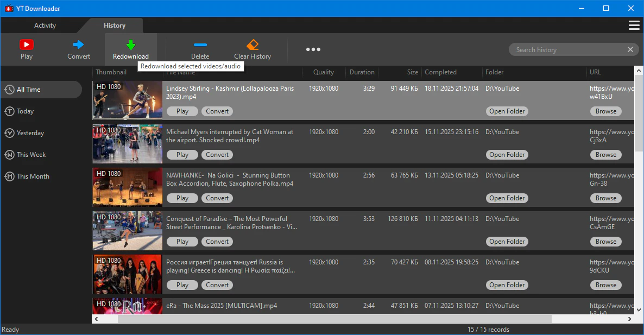
Task: Browse URL of Michael Myers video
Action: pyautogui.click(x=606, y=155)
